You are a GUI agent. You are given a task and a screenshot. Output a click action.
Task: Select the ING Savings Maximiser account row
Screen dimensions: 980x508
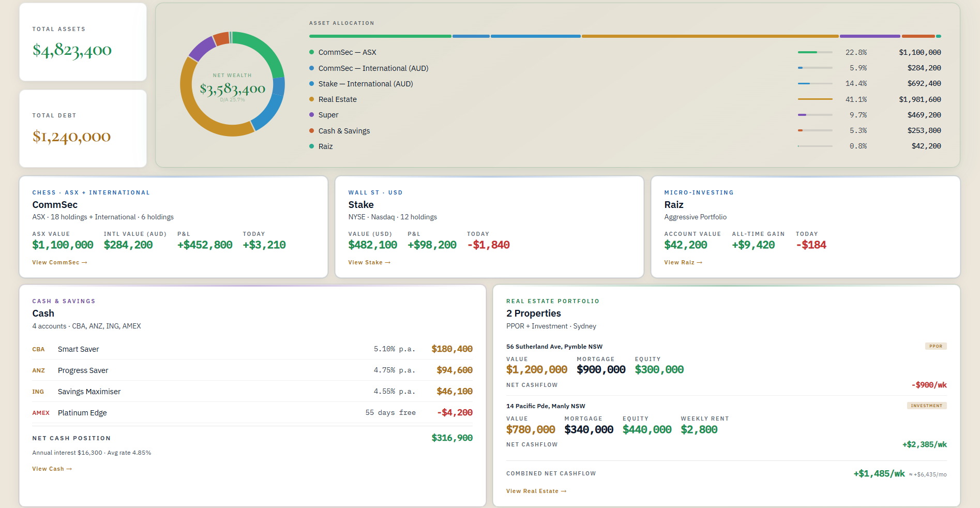tap(252, 392)
